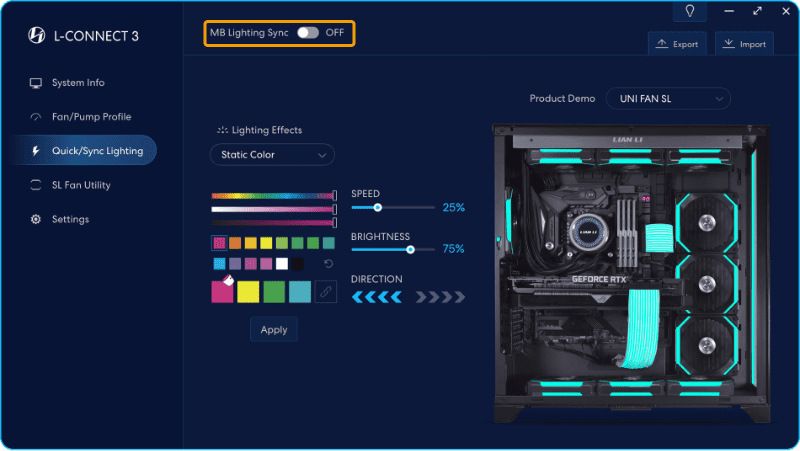
Task: Set direction using the left chevron arrows
Action: [x=377, y=297]
